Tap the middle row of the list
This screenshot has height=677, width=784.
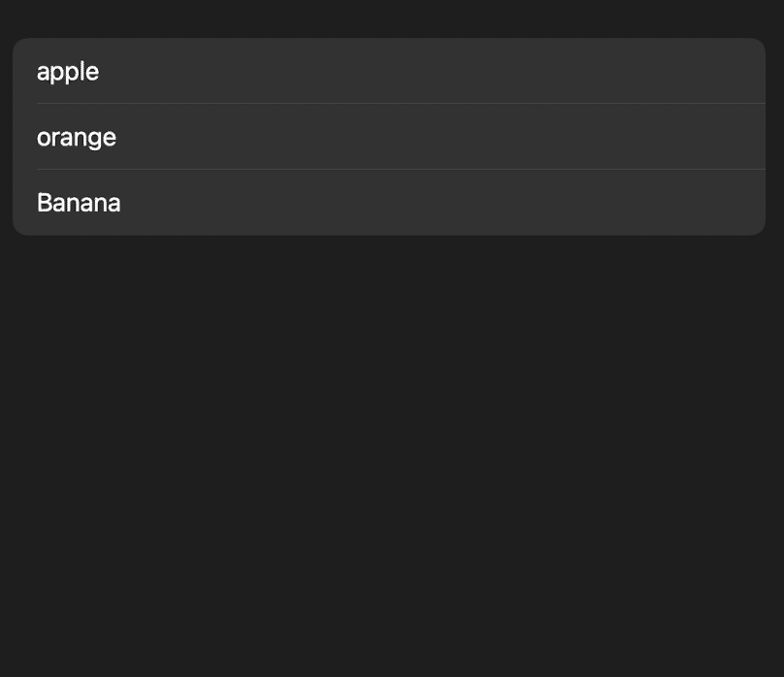pyautogui.click(x=388, y=137)
